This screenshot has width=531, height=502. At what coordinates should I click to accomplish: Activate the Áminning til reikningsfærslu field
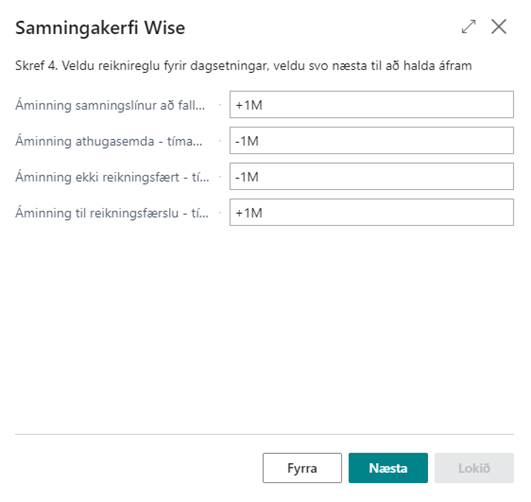point(371,212)
